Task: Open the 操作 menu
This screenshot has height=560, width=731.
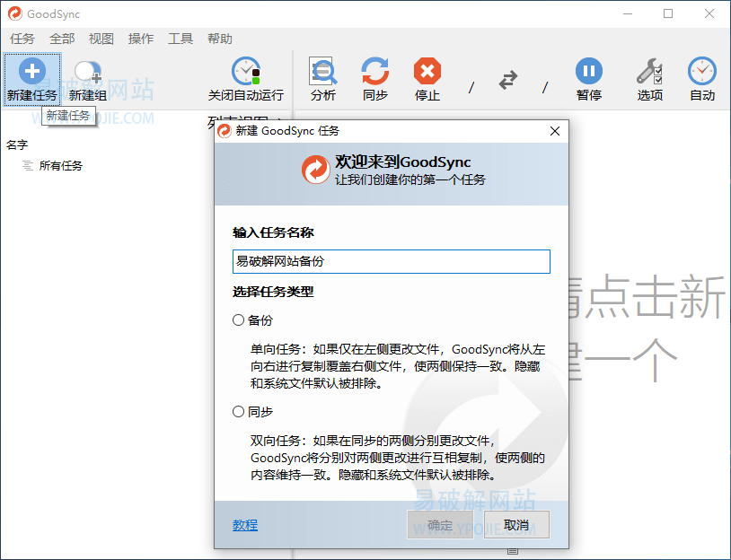Action: (141, 39)
